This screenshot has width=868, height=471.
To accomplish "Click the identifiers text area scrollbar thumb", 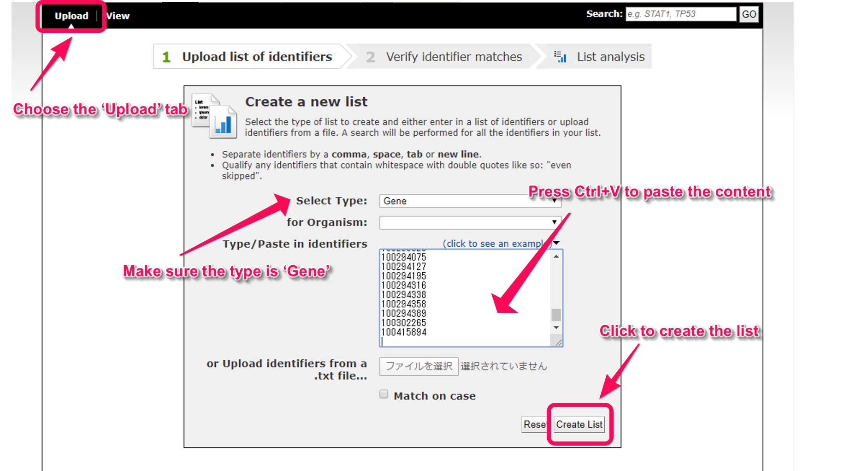I will coord(556,315).
